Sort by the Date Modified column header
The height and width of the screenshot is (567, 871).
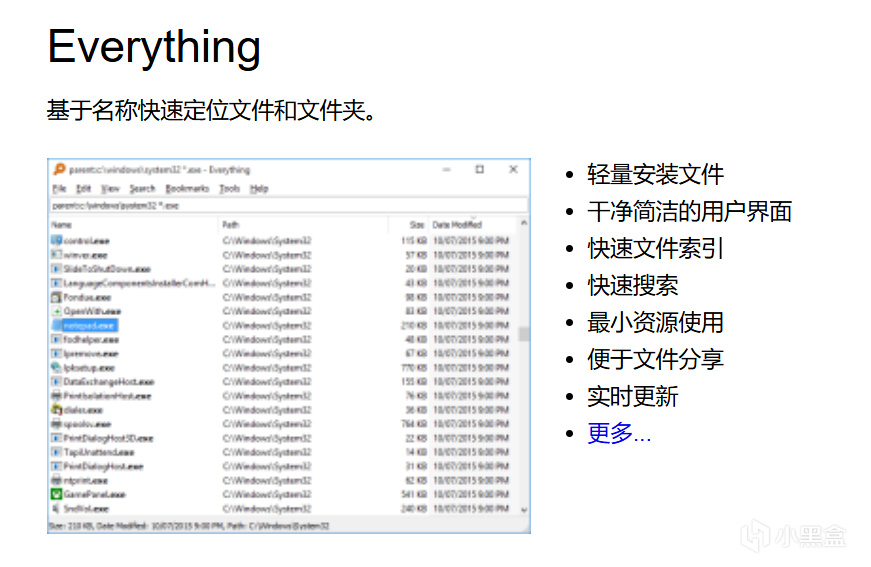pos(472,225)
